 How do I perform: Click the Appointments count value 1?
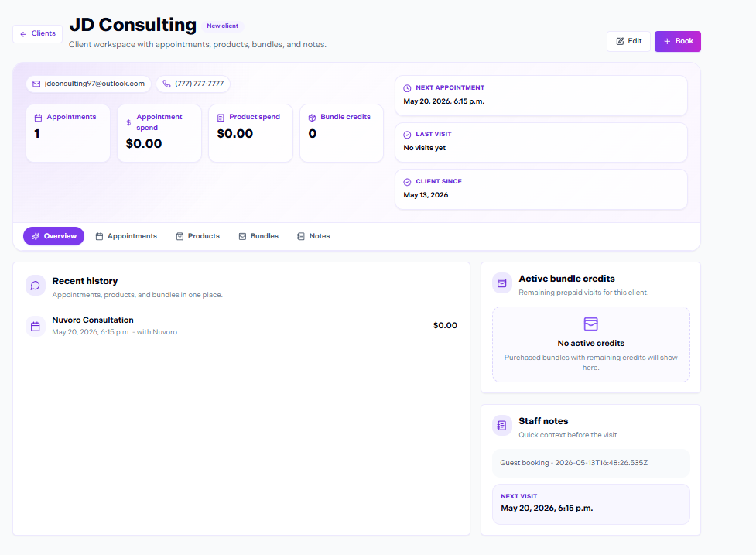(36, 134)
